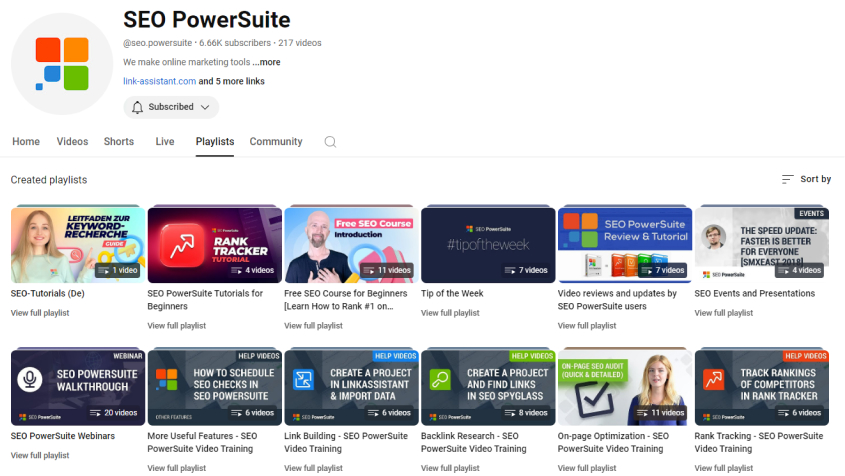Click the '217 videos' count text
Viewport: 845px width, 476px height.
tap(300, 43)
